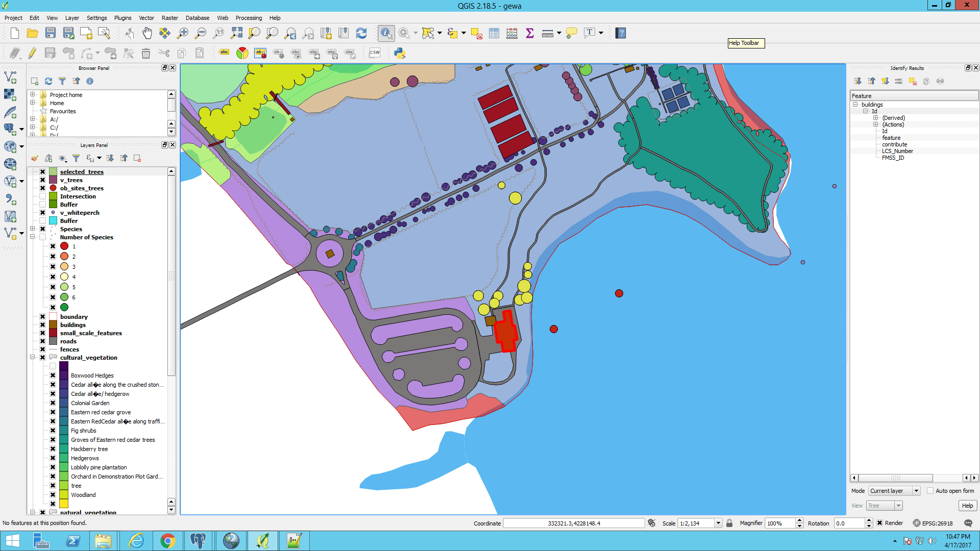The width and height of the screenshot is (980, 551).
Task: Click the Zoom Full extent icon
Action: [236, 33]
